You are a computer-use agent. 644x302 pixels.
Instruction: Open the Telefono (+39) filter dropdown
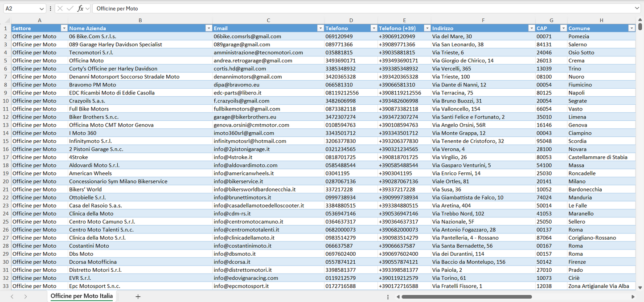pos(427,28)
